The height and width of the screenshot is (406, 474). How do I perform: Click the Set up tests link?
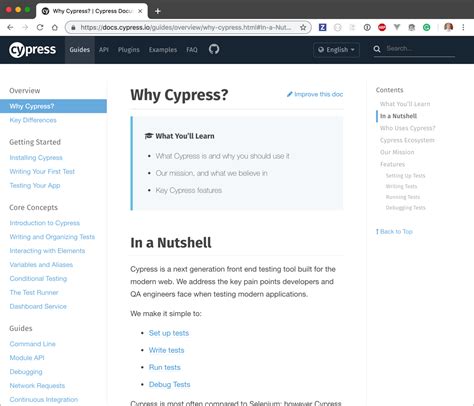pyautogui.click(x=169, y=333)
